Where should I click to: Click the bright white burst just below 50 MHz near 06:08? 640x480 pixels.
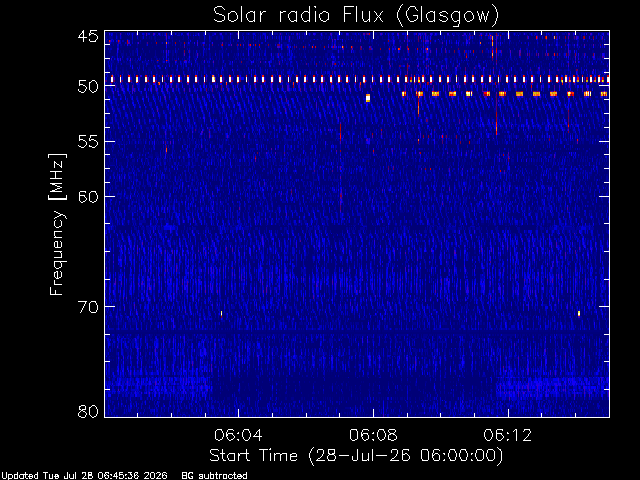(368, 98)
